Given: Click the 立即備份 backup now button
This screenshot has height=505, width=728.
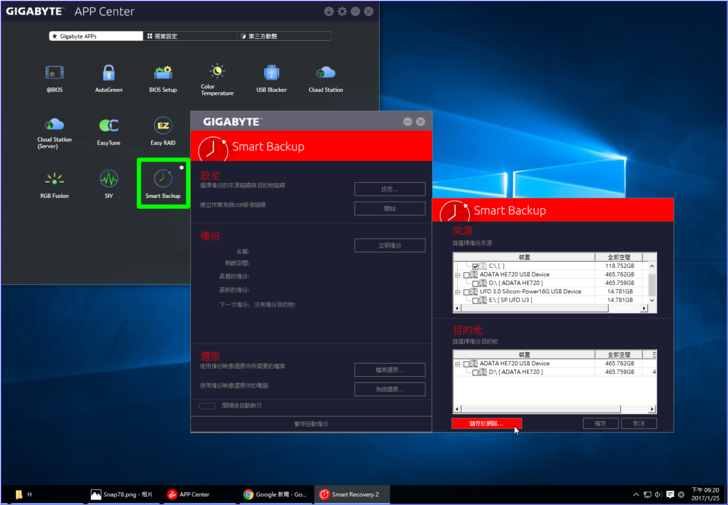Looking at the screenshot, I should point(389,246).
